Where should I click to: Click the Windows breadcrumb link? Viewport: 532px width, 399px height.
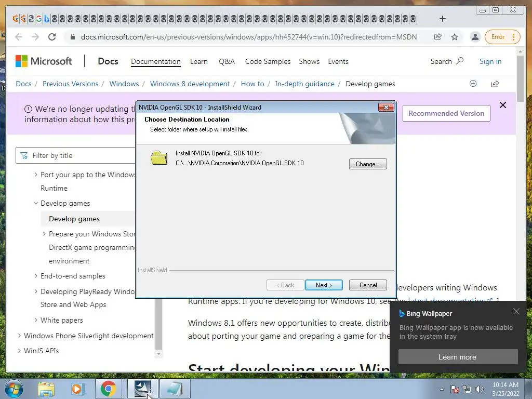[124, 84]
